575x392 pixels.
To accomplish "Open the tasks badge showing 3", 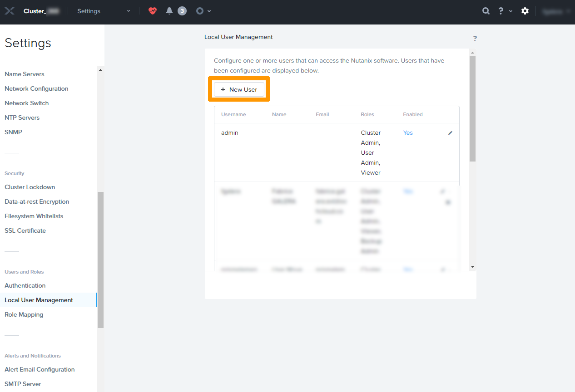I will coord(182,10).
